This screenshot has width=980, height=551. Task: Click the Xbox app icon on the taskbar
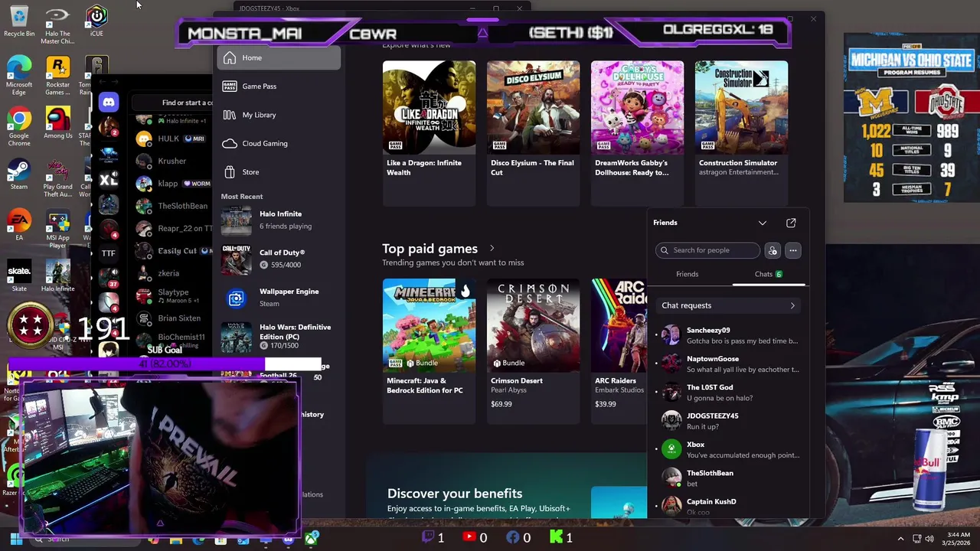point(312,539)
